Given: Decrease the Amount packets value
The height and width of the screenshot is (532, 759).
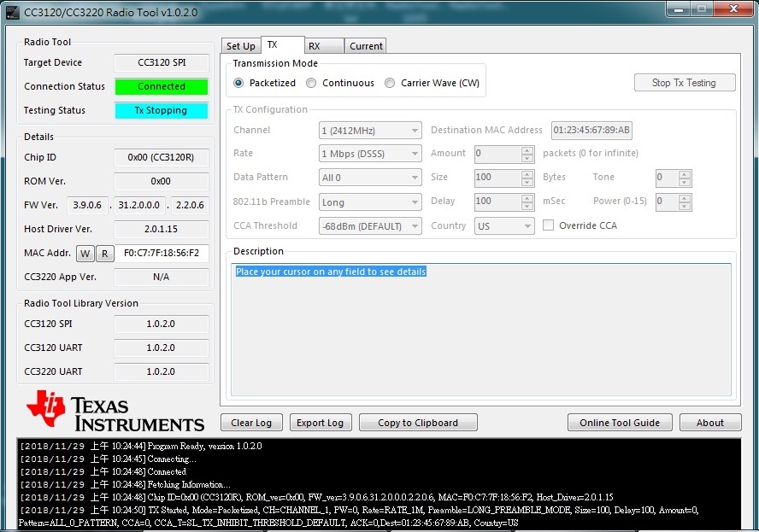Looking at the screenshot, I should pyautogui.click(x=527, y=159).
